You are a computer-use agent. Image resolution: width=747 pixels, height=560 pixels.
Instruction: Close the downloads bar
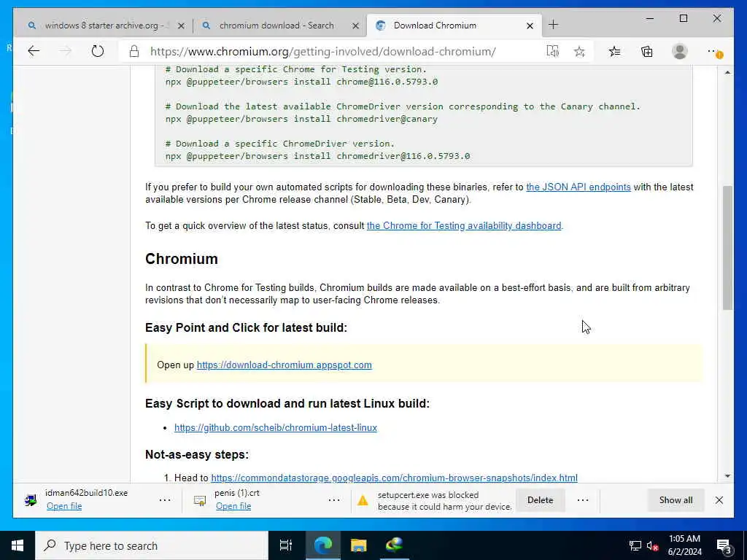(719, 500)
